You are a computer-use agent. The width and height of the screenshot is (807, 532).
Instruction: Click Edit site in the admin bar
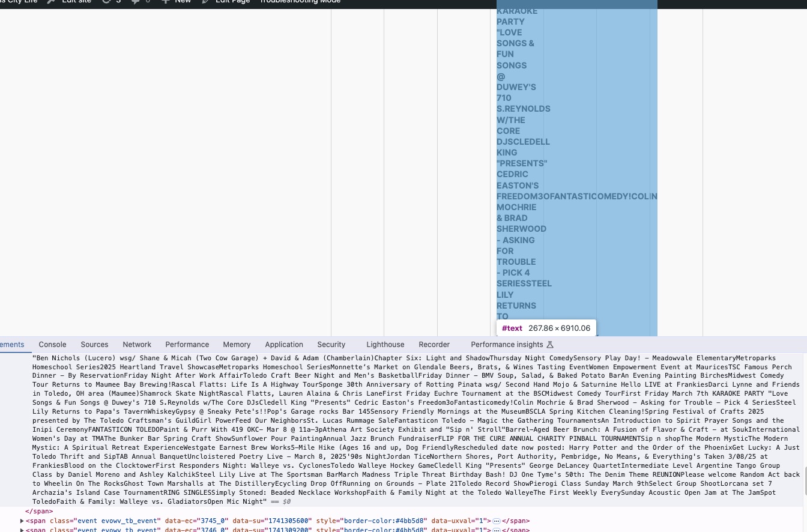pos(70,2)
